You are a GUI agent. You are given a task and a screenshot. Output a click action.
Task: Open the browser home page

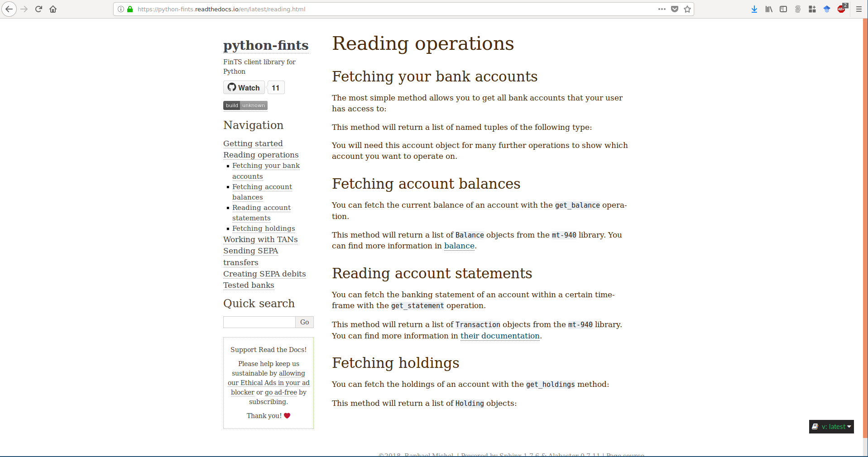(x=53, y=9)
